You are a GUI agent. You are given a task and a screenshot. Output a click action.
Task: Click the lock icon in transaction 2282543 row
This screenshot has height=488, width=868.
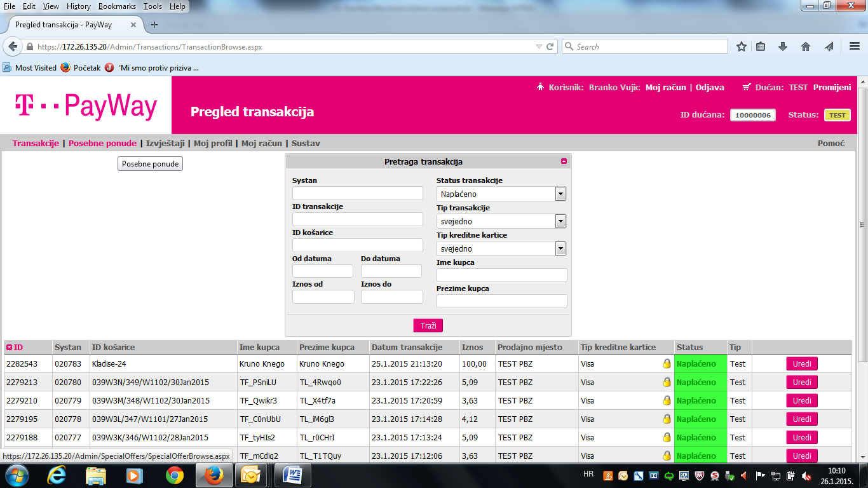667,364
